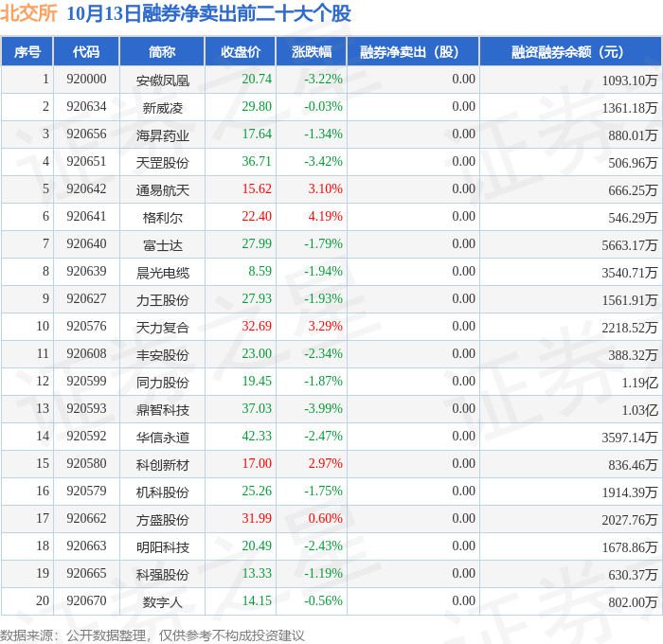Select stock name 华信永道

(x=162, y=438)
